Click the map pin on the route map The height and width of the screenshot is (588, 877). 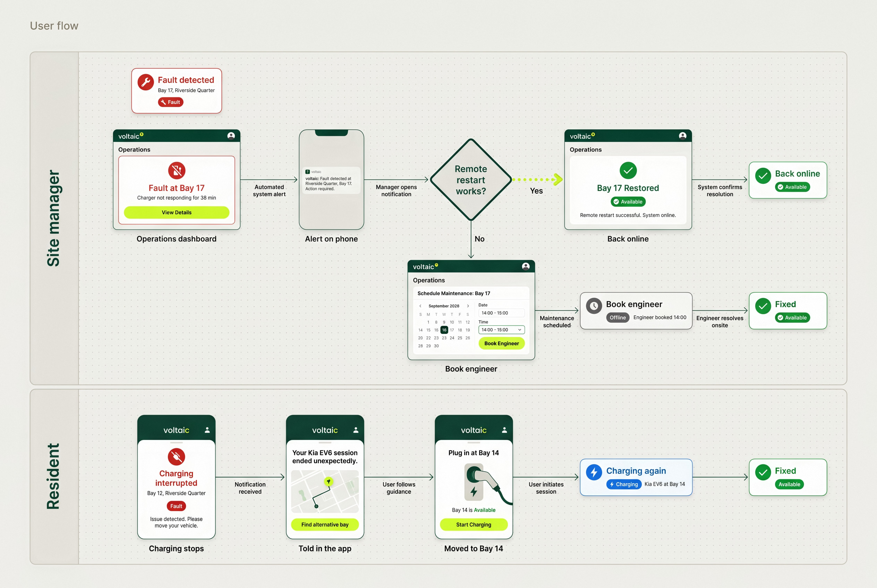click(329, 482)
